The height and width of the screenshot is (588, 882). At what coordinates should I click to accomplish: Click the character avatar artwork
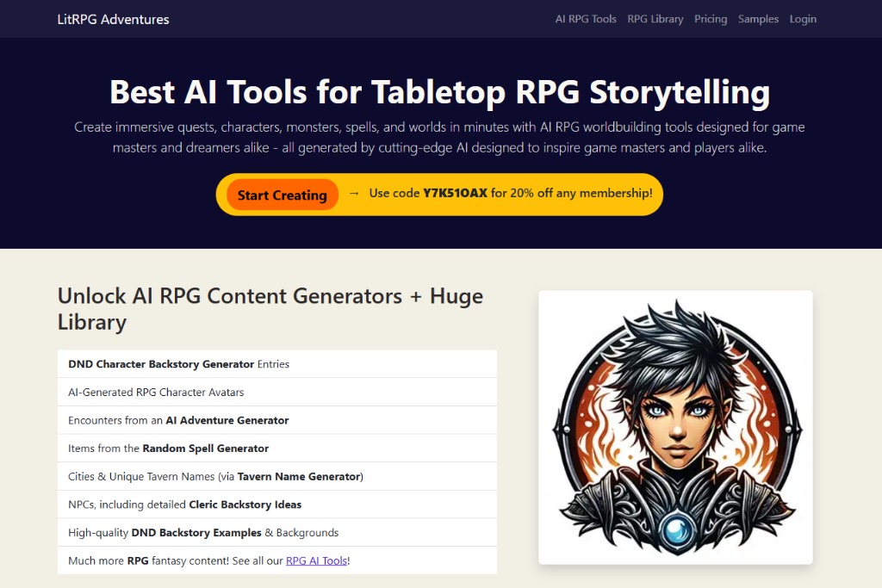[674, 424]
